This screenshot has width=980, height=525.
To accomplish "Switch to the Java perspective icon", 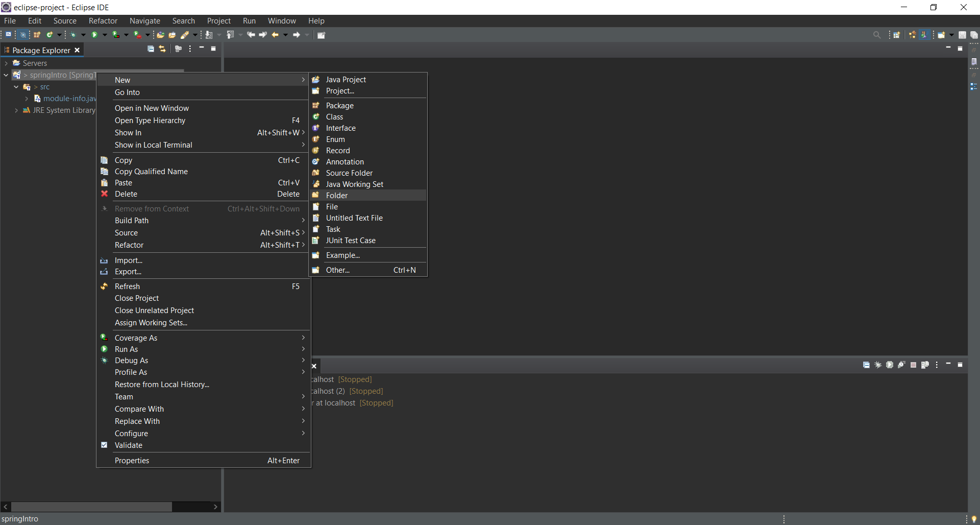I will pos(924,35).
